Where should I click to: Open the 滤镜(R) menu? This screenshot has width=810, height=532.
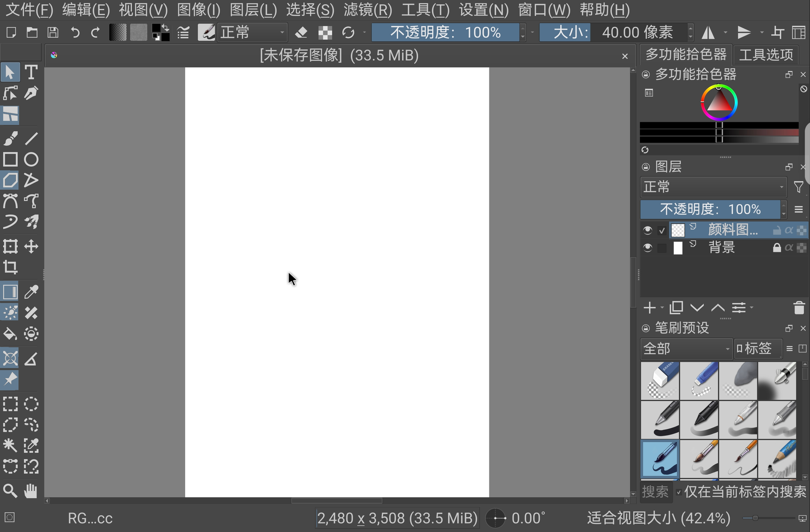[367, 9]
